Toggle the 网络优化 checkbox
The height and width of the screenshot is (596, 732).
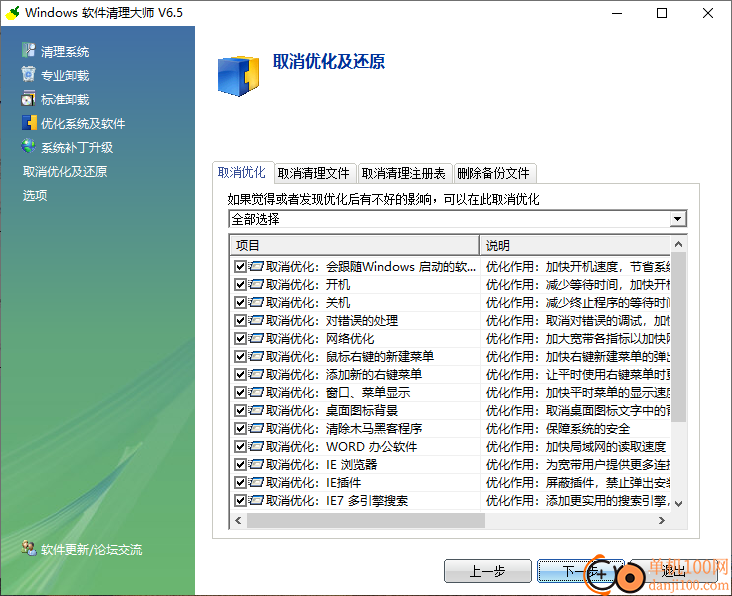point(240,338)
